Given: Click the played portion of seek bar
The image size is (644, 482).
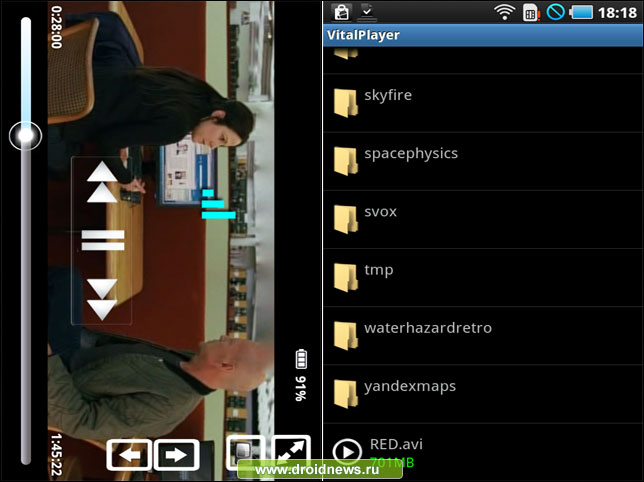Looking at the screenshot, I should 26,70.
